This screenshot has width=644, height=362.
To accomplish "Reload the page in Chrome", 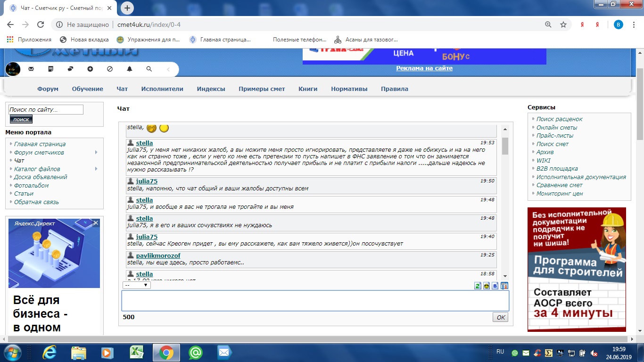I will pos(41,25).
